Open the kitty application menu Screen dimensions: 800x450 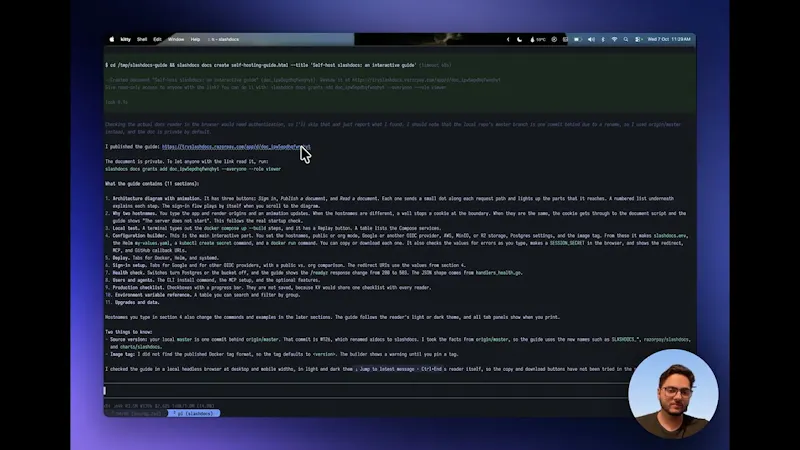click(x=126, y=39)
